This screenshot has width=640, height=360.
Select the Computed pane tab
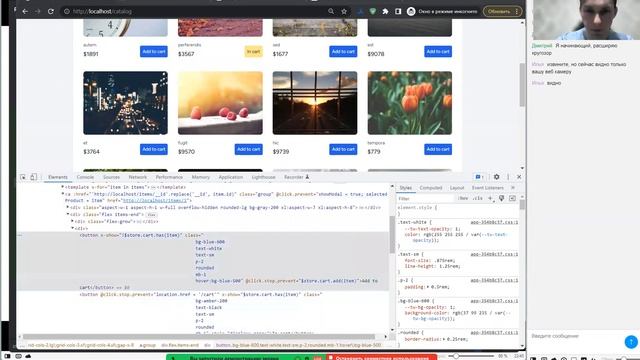click(x=431, y=188)
